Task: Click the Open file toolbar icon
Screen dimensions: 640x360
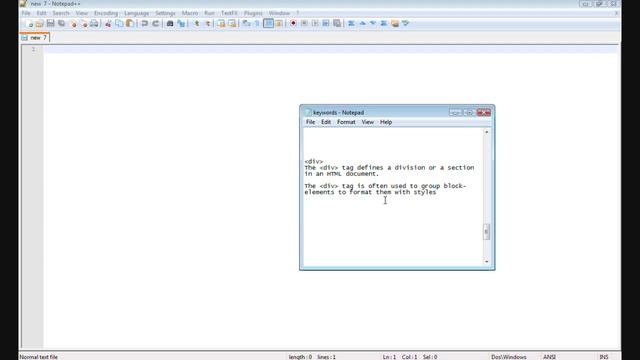Action: pos(39,24)
